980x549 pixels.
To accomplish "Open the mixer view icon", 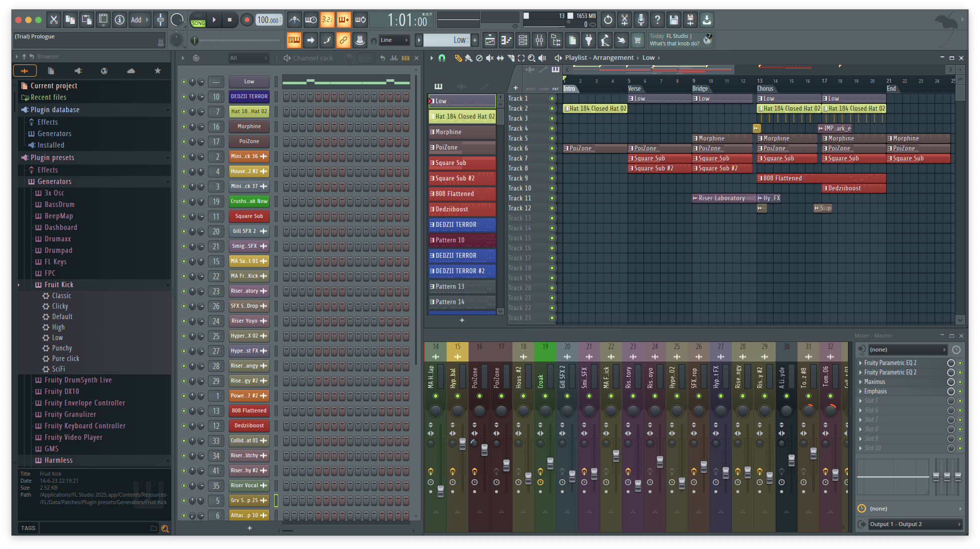I will point(539,40).
